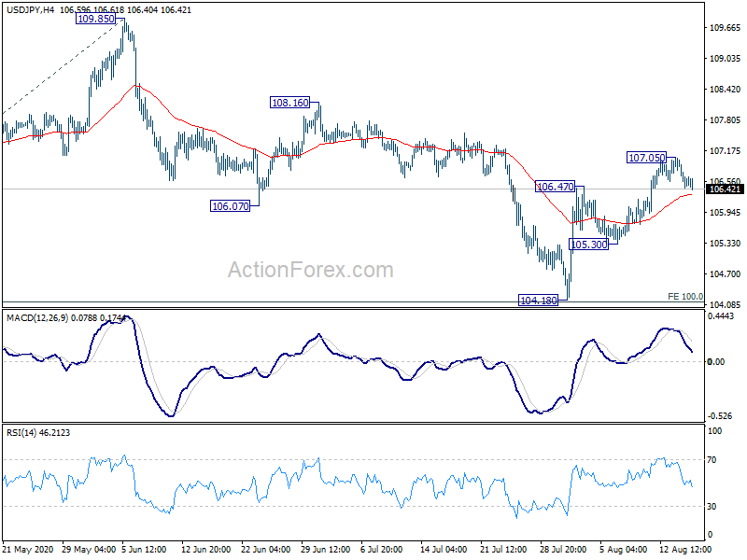Click the 21 Jul 12:00 time label
This screenshot has width=747, height=560.
[504, 550]
